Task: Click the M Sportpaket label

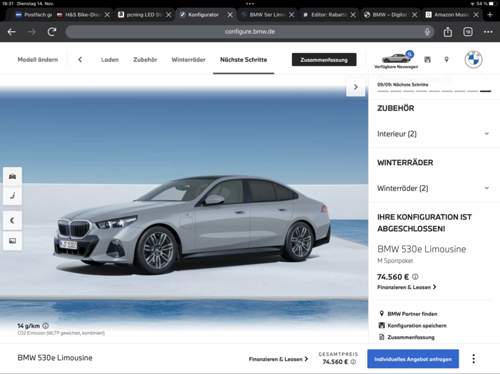Action: (x=395, y=261)
